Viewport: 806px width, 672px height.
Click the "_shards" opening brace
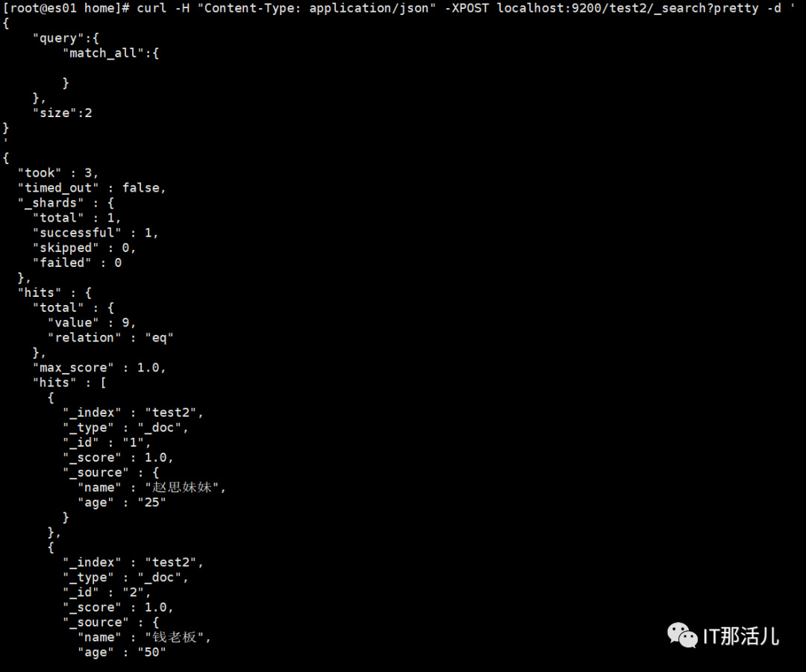point(110,203)
